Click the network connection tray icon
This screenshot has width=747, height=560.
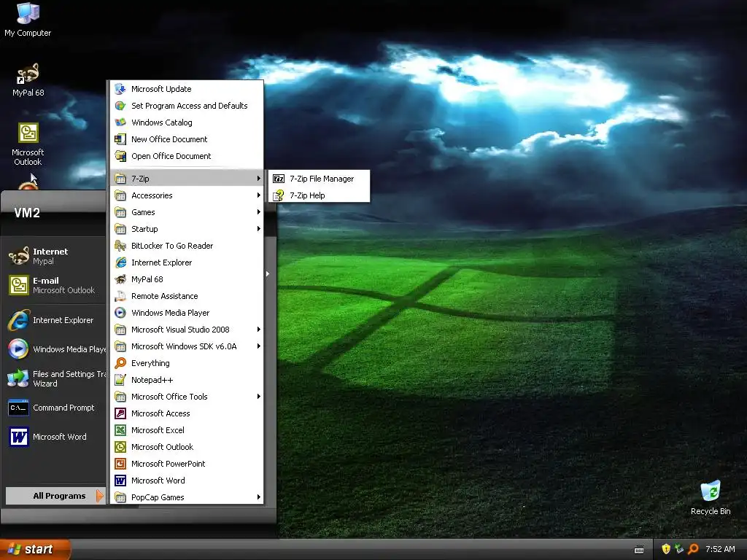point(679,549)
